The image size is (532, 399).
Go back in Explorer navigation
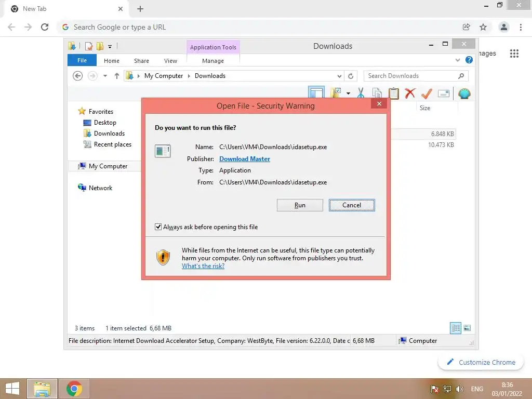[78, 76]
